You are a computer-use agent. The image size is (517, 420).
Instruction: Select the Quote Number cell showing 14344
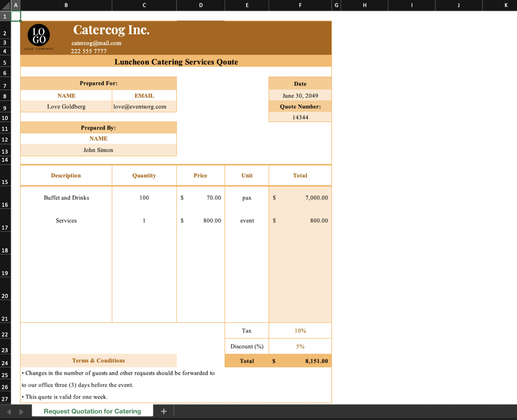pyautogui.click(x=300, y=117)
